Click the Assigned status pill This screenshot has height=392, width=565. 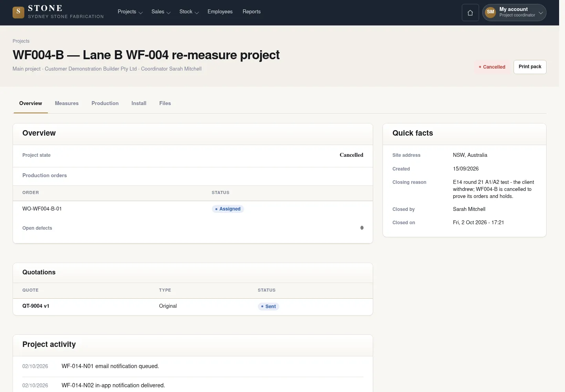point(228,209)
